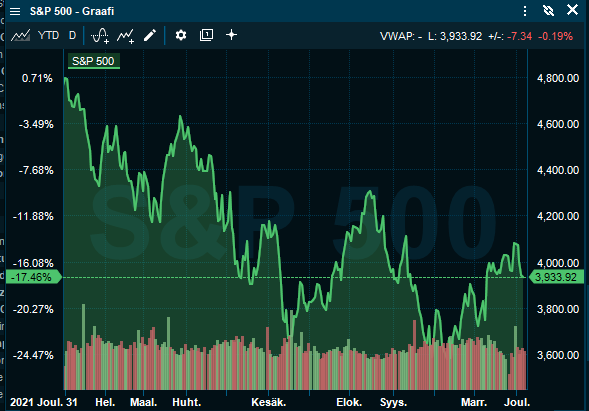589x411 pixels.
Task: Click the -24.47% percent axis label
Action: pyautogui.click(x=33, y=355)
